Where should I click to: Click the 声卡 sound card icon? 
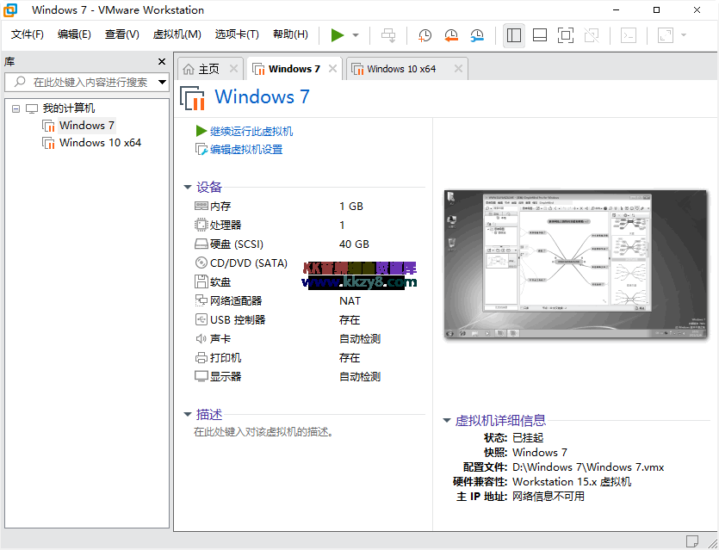click(x=201, y=339)
